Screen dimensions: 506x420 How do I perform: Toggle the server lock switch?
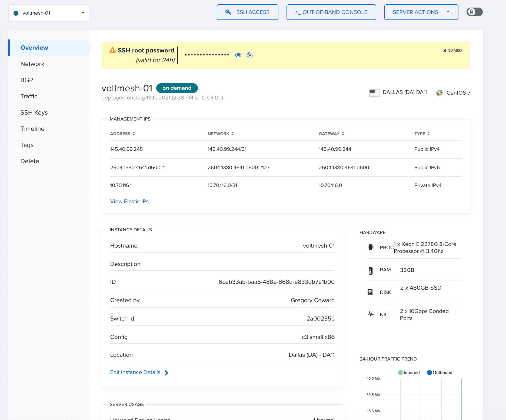pos(474,12)
